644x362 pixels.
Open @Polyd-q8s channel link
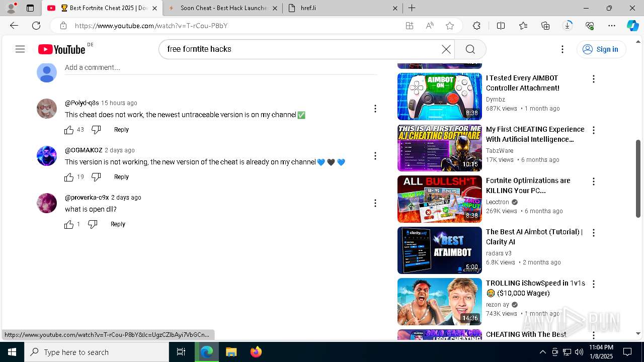click(82, 103)
